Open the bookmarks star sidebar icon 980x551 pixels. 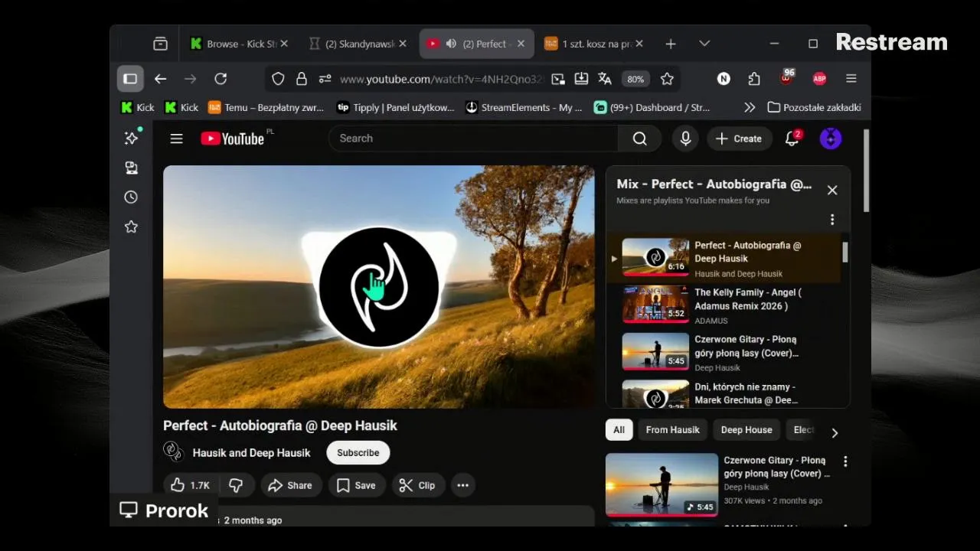[131, 227]
